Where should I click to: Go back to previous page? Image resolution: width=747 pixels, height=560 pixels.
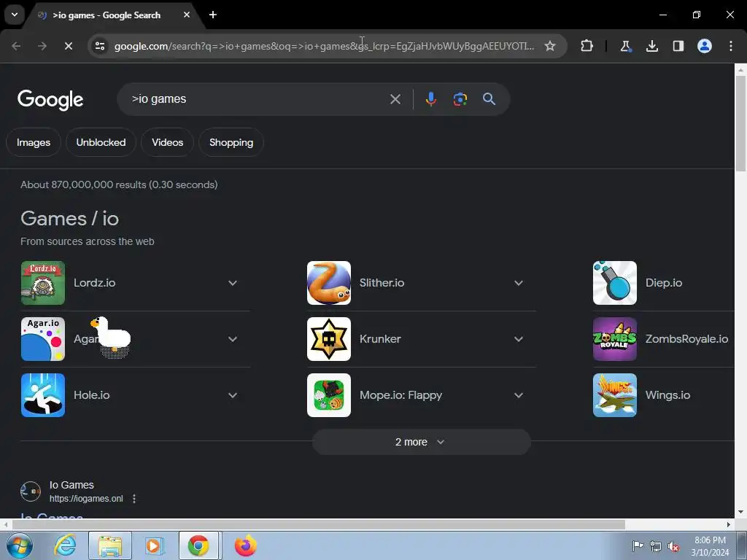pos(16,46)
